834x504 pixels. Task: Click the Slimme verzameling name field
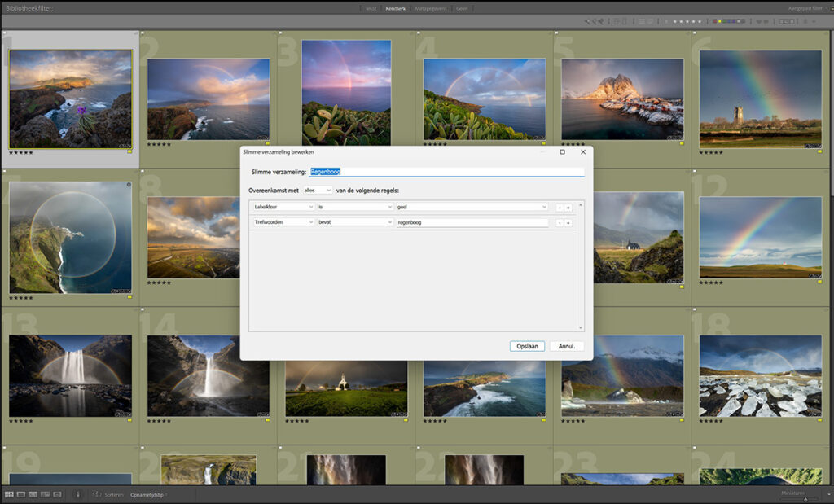446,172
